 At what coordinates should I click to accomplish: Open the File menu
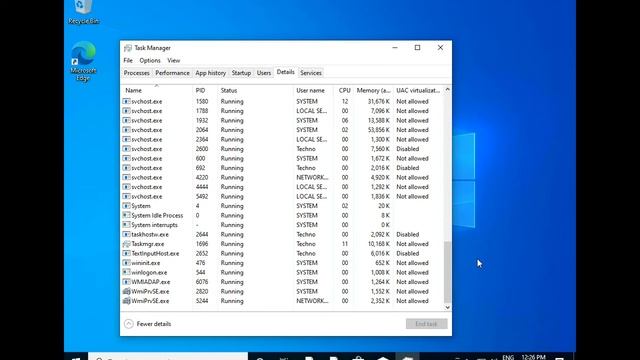pos(128,60)
